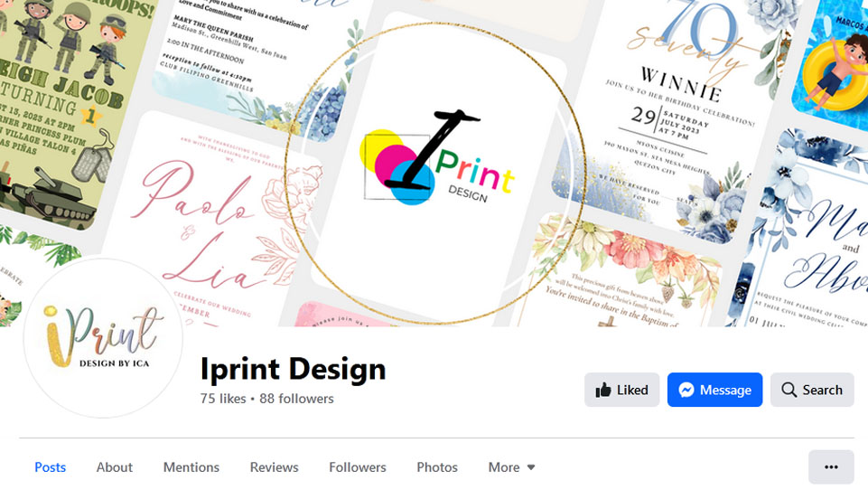The image size is (868, 490).
Task: Click the CMYK Print Design logo on cover
Action: point(437,158)
